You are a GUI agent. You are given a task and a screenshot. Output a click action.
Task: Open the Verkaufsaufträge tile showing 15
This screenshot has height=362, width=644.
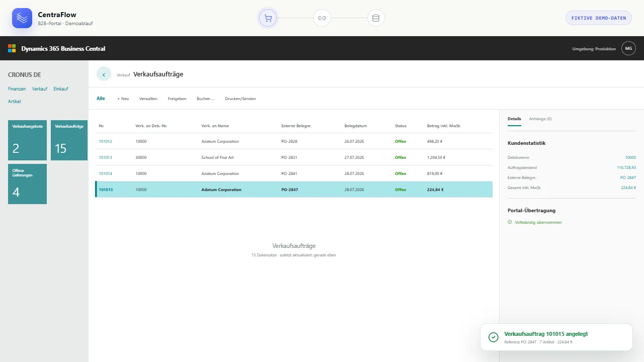69,140
